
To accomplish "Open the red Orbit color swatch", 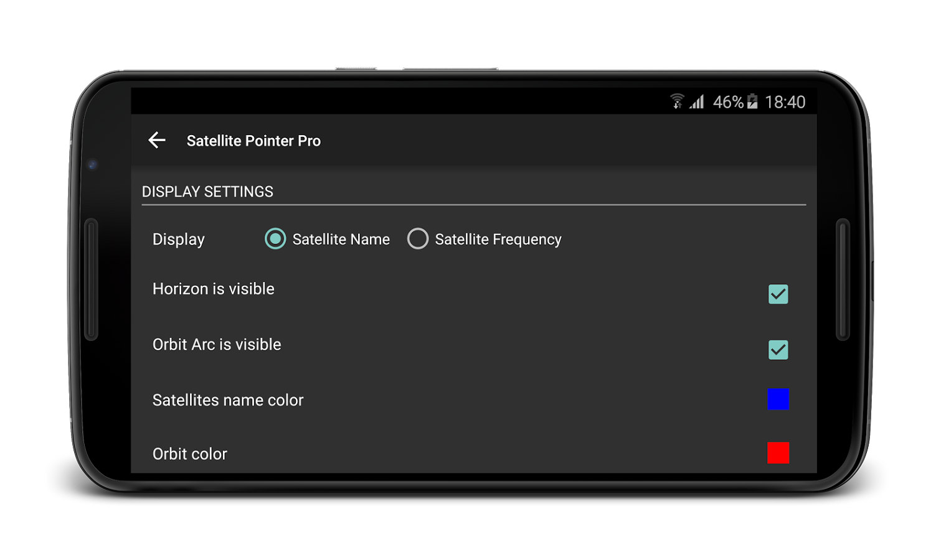I will [x=778, y=453].
